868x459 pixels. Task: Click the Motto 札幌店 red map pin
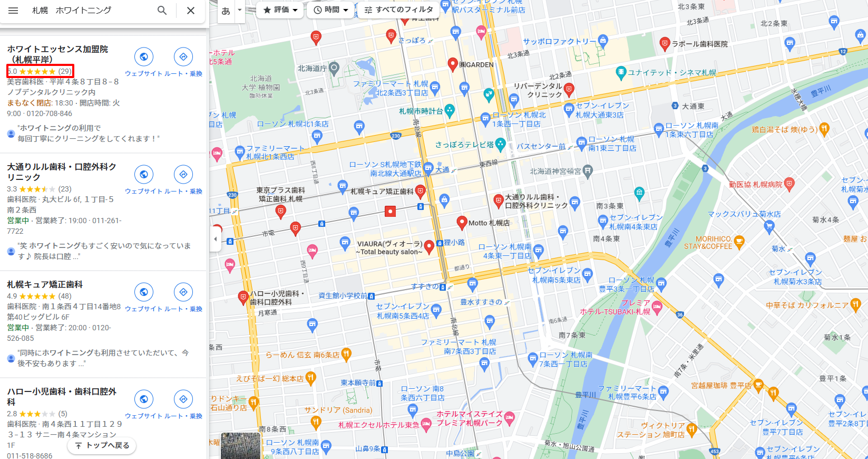(462, 222)
